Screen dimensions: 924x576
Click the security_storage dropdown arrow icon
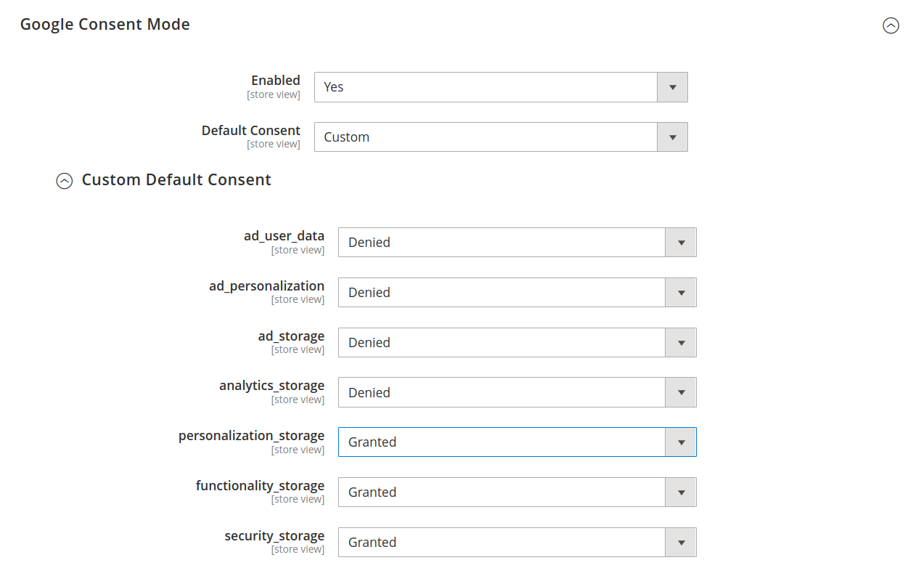click(x=681, y=542)
